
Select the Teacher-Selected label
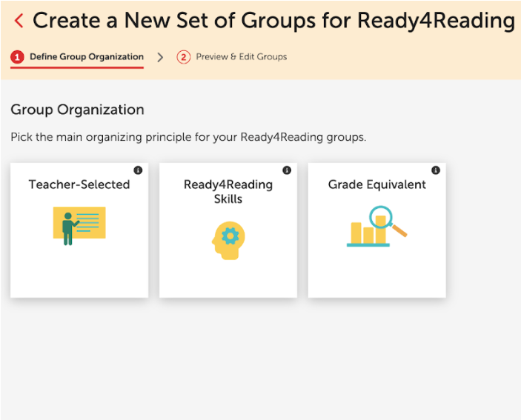click(79, 184)
